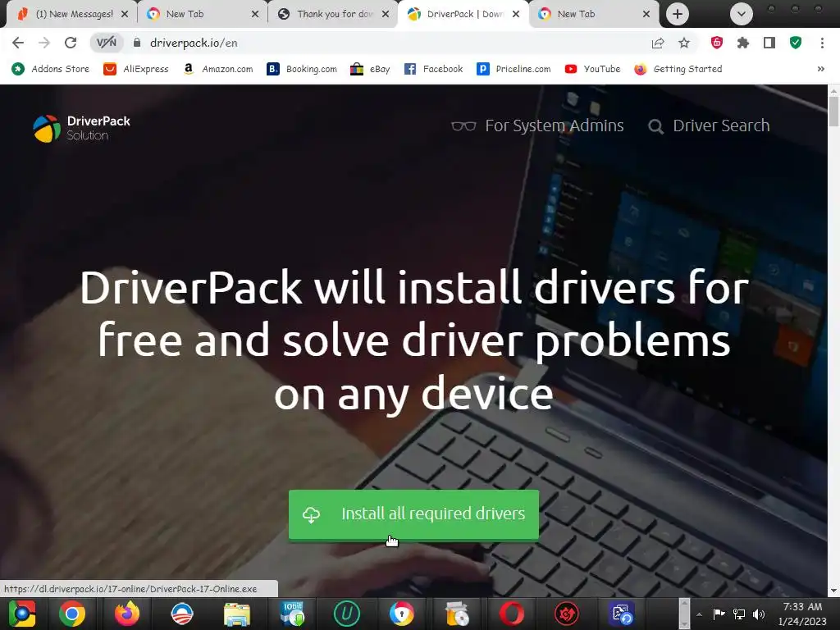Viewport: 840px width, 630px height.
Task: Open For System Admins link
Action: [x=537, y=126]
